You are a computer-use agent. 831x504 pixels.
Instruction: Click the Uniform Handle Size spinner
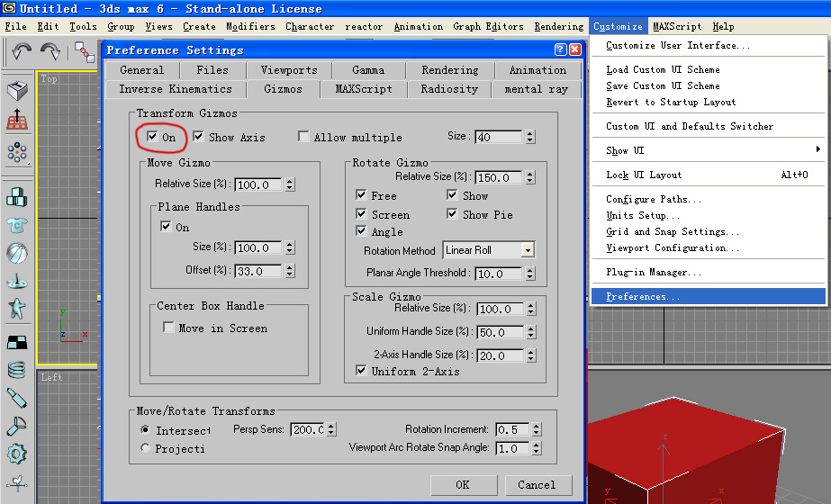point(531,332)
